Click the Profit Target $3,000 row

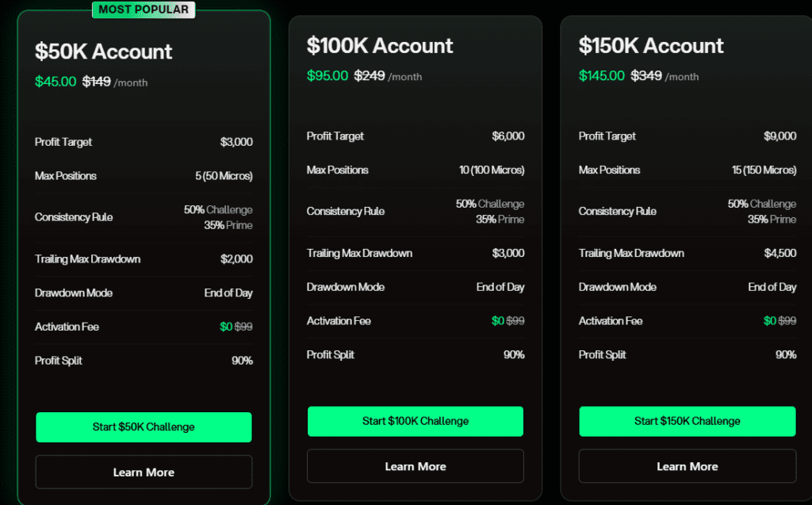pos(143,142)
